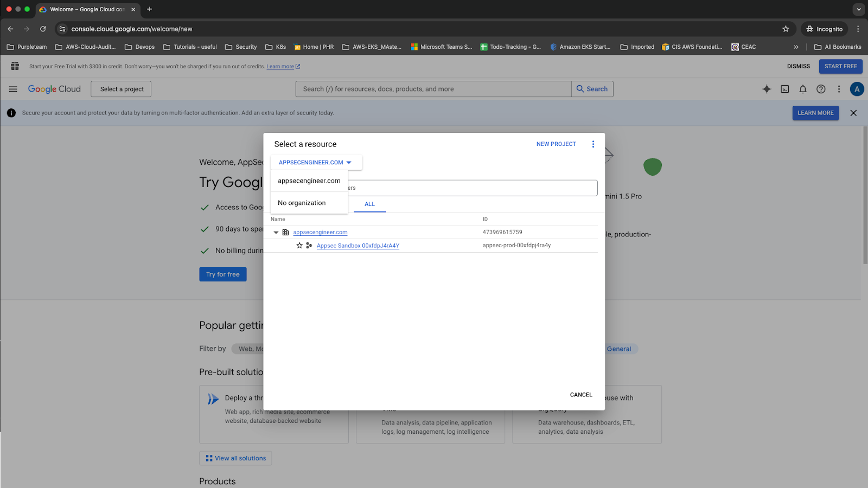
Task: Select the General filter chip
Action: (619, 349)
